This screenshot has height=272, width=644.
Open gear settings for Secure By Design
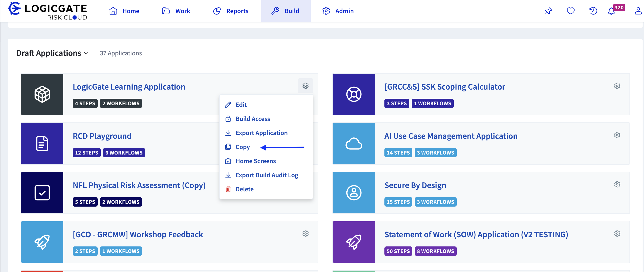coord(617,184)
